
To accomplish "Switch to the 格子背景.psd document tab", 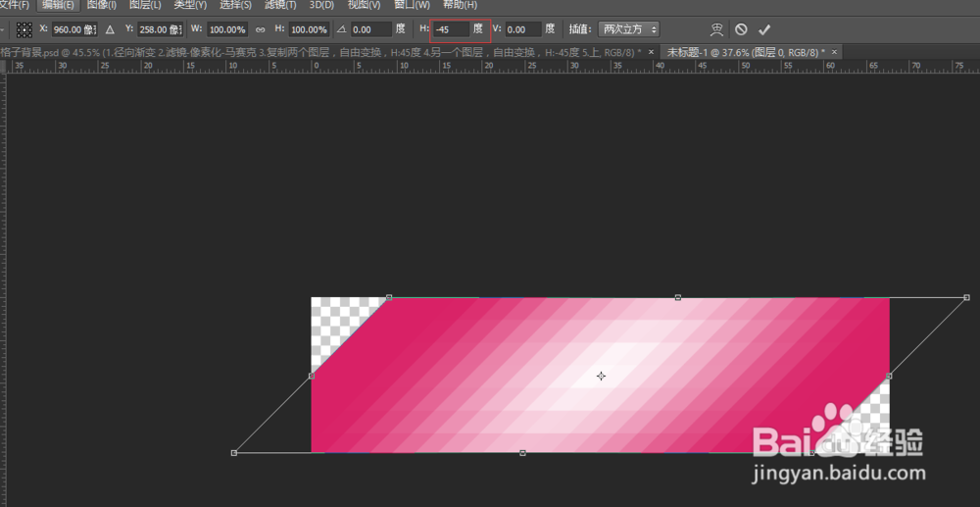I will 320,53.
